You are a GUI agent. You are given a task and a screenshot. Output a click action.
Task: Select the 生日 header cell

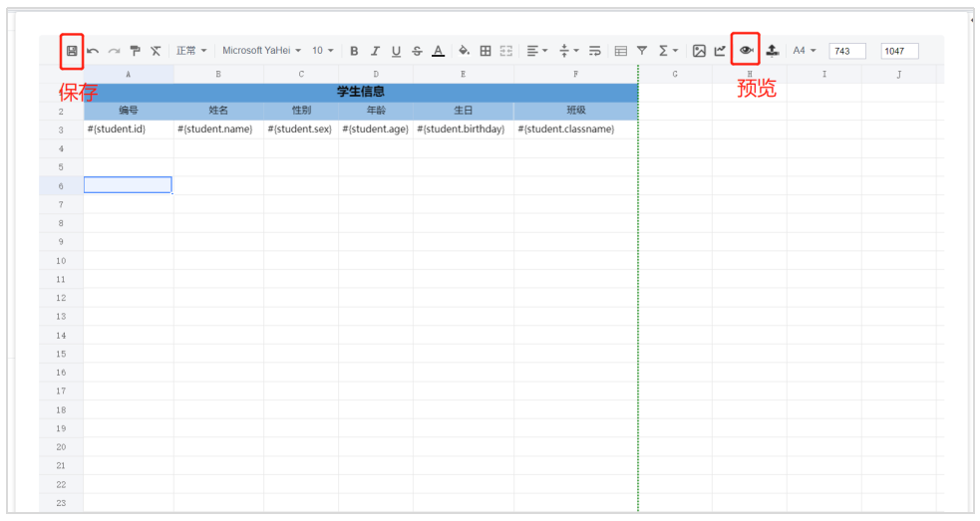[x=464, y=111]
